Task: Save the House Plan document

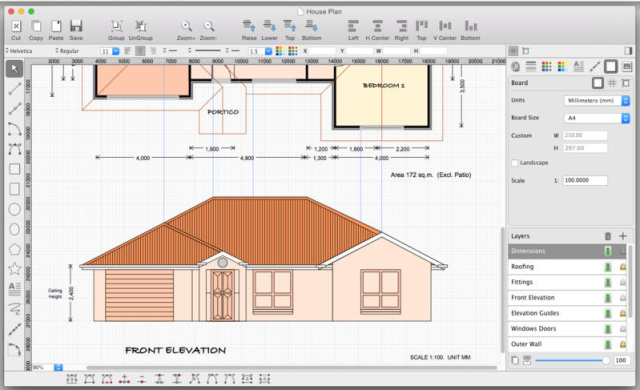Action: pyautogui.click(x=76, y=27)
